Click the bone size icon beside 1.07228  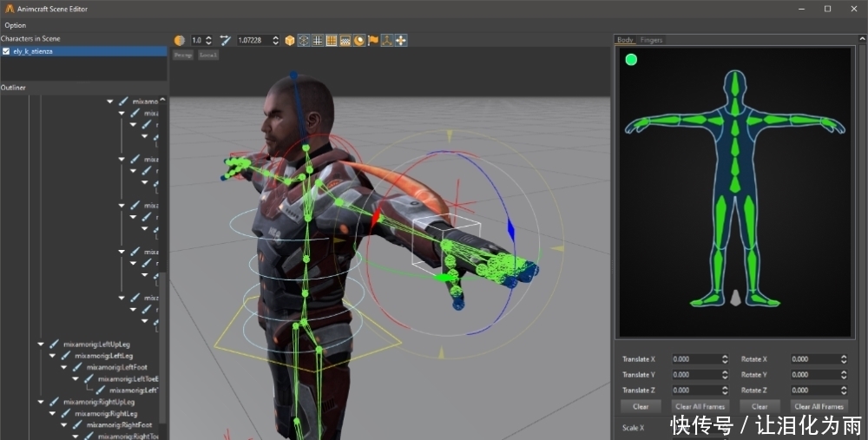pos(226,40)
